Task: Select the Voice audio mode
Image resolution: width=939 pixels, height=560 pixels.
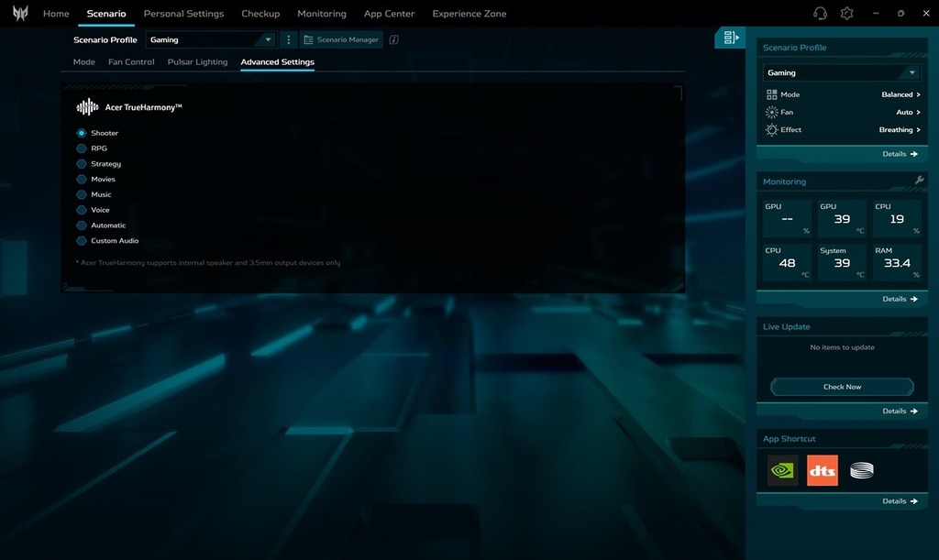Action: click(x=93, y=210)
